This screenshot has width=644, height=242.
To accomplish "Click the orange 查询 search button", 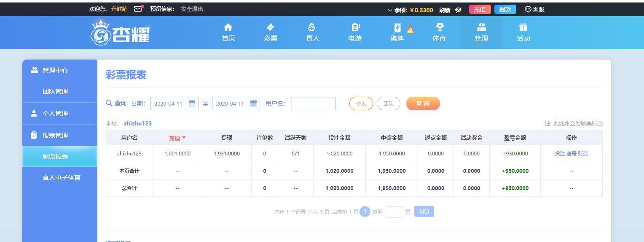I will tap(423, 103).
